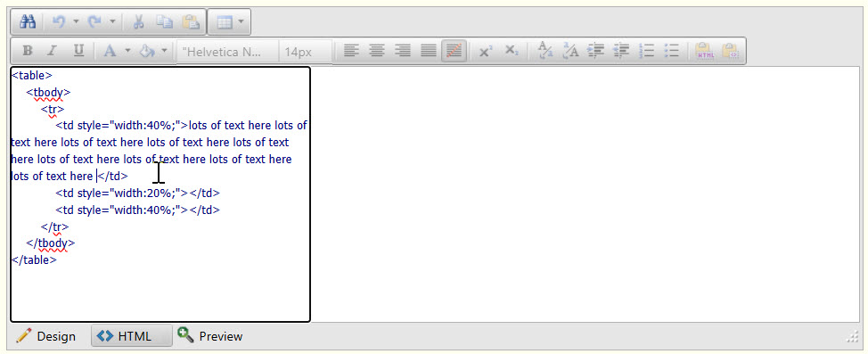Switch to the Preview tab
This screenshot has width=868, height=354.
click(210, 335)
